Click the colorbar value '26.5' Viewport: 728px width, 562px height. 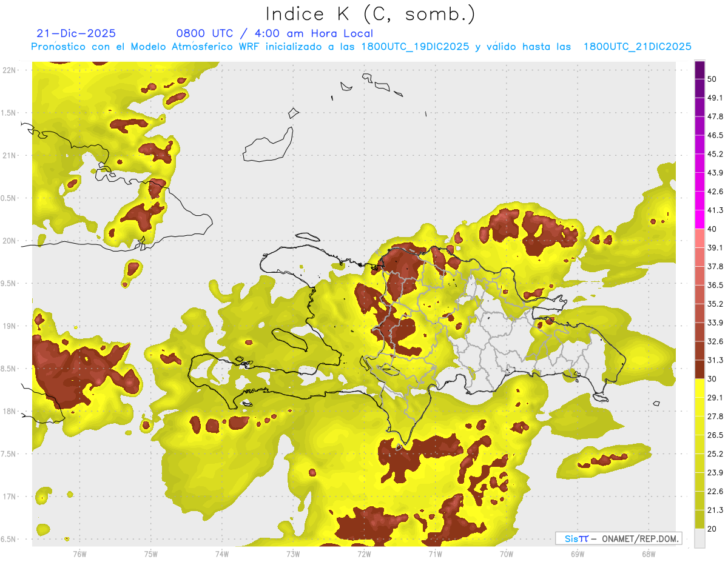coord(715,435)
